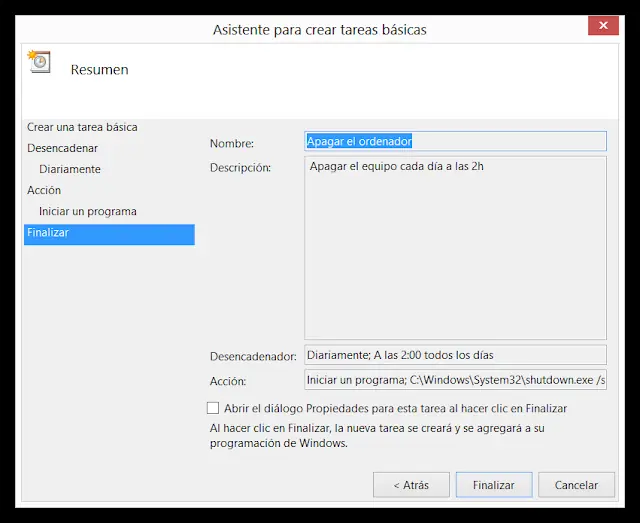Image resolution: width=640 pixels, height=523 pixels.
Task: Go back with the Atrás button
Action: coord(411,485)
